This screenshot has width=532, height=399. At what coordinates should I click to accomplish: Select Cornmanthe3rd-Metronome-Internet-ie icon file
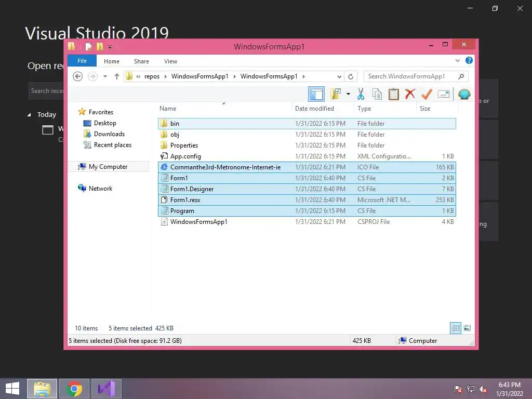coord(307,167)
